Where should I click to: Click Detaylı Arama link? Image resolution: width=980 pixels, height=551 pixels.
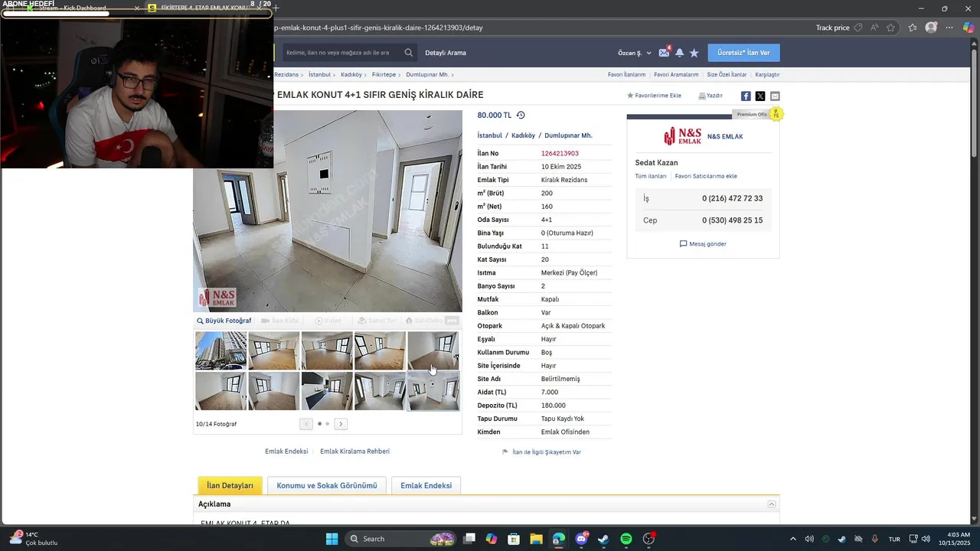[446, 53]
